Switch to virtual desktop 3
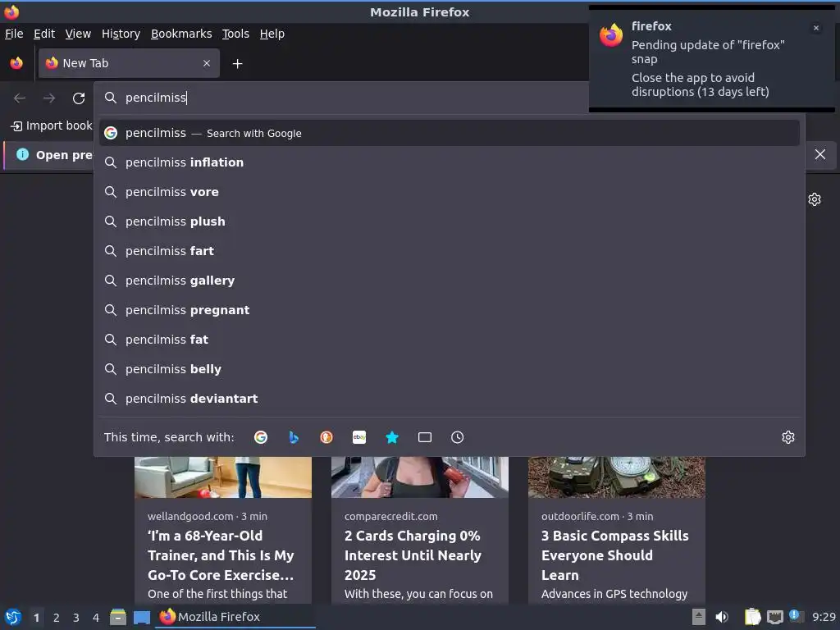 pos(76,618)
